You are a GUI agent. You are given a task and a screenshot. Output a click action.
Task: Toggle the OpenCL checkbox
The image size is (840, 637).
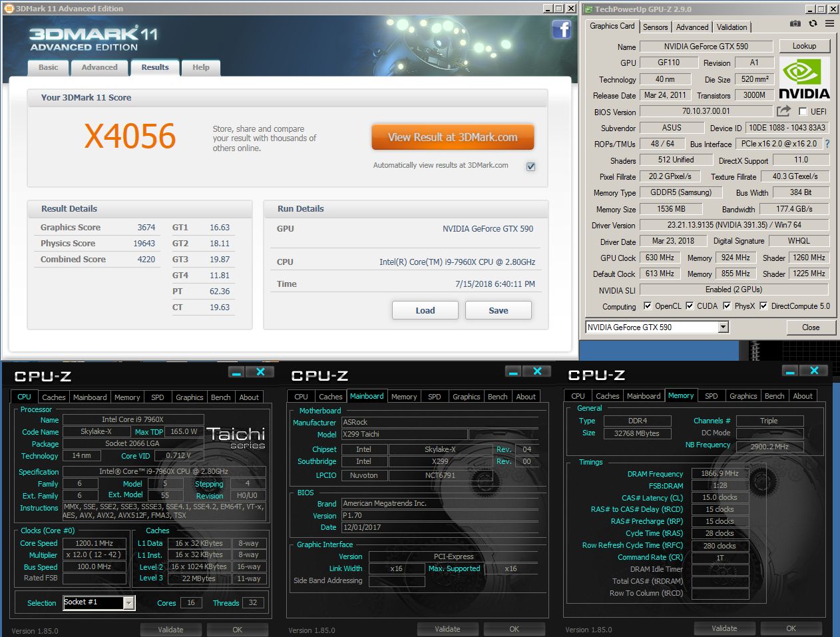(648, 306)
